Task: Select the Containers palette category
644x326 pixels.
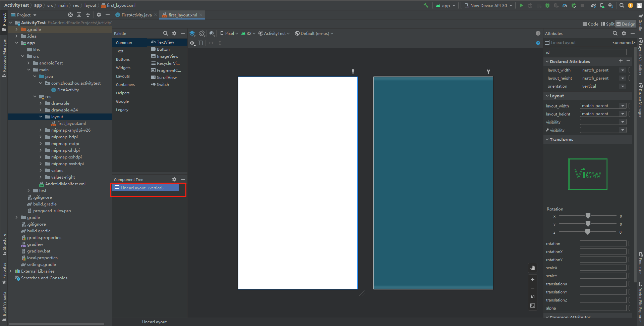Action: click(x=125, y=85)
